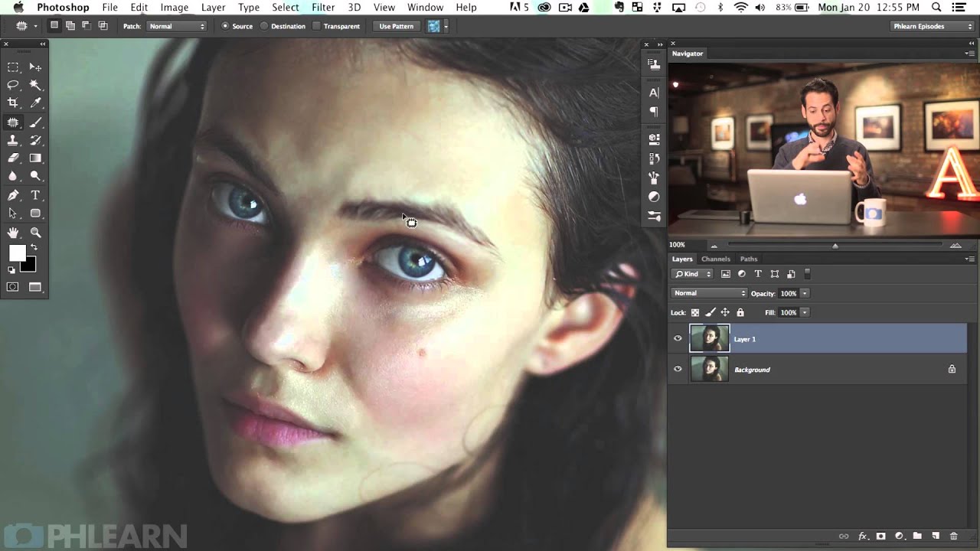This screenshot has width=980, height=551.
Task: Open the layer blend mode dropdown
Action: [709, 293]
